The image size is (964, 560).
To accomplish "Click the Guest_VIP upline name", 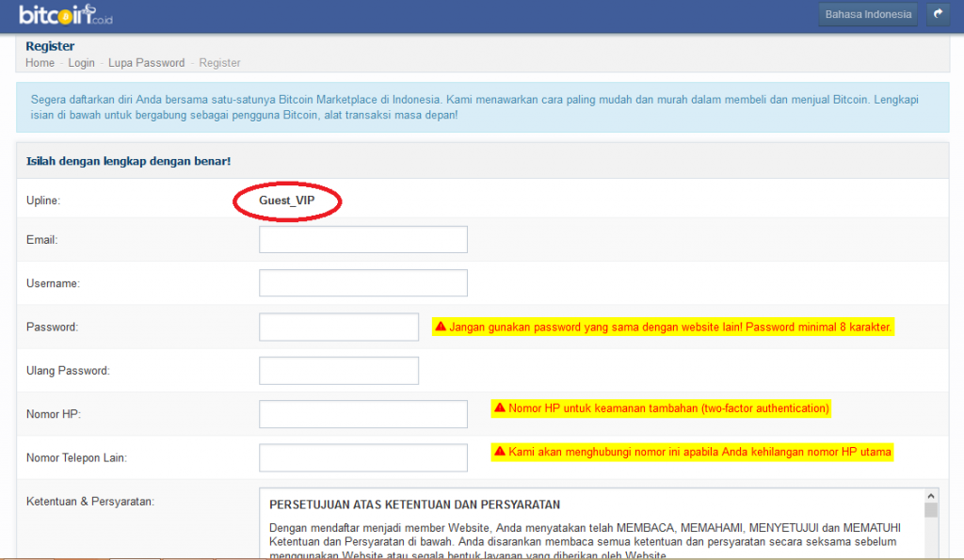I will (287, 201).
